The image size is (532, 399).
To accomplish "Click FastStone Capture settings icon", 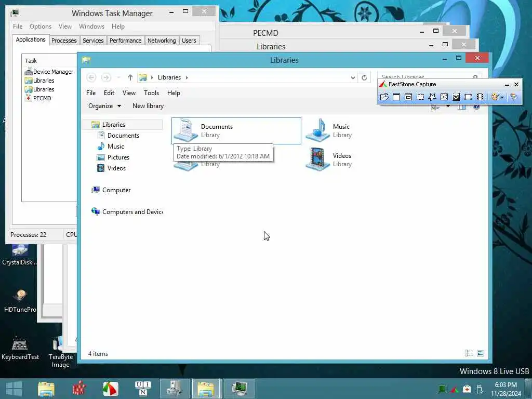I will click(514, 97).
